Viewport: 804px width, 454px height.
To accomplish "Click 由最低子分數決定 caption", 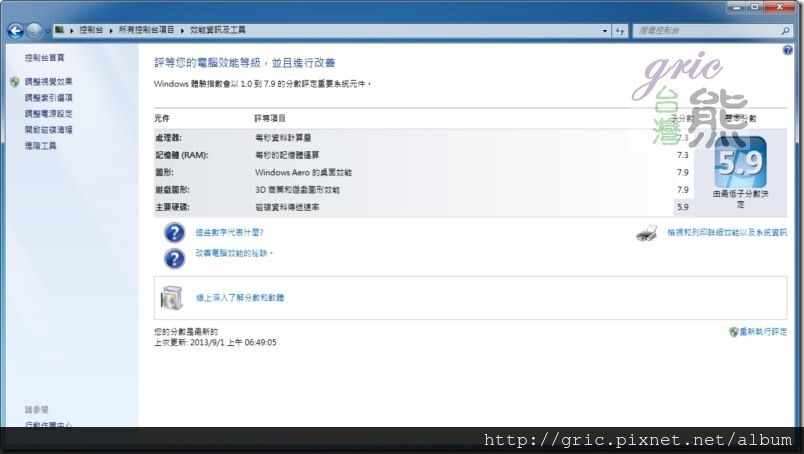I will (x=740, y=199).
